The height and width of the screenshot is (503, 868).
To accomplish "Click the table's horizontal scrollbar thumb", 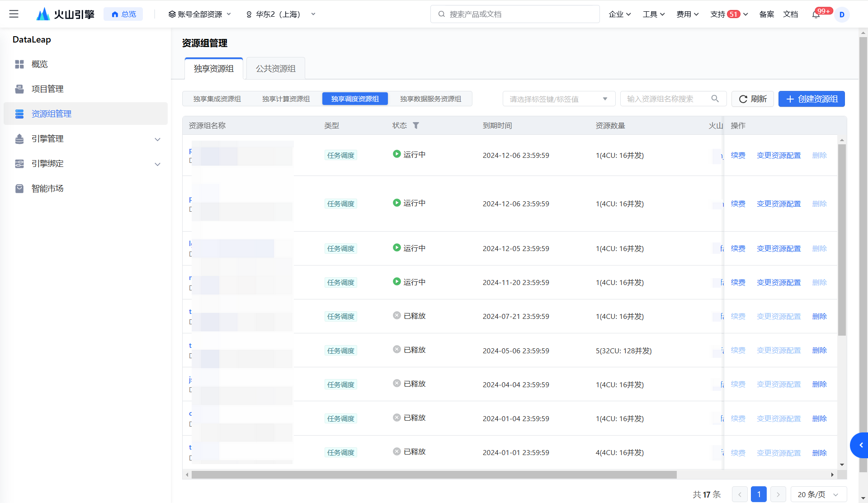I will click(434, 475).
